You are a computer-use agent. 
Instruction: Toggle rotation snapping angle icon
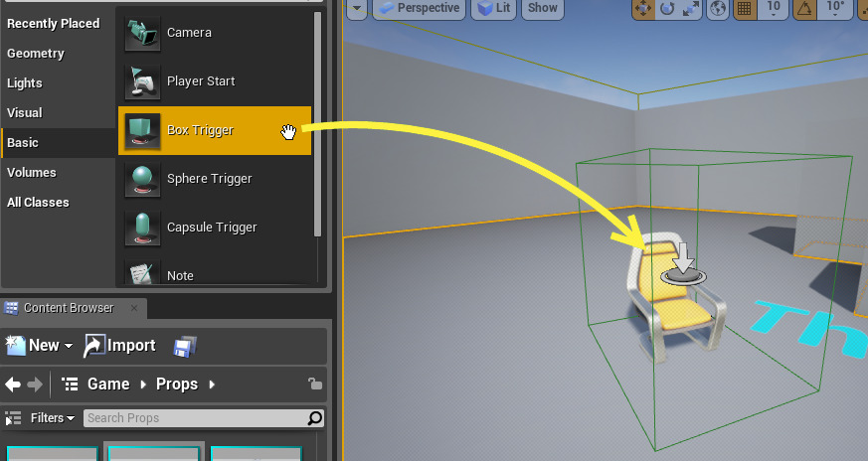(804, 8)
